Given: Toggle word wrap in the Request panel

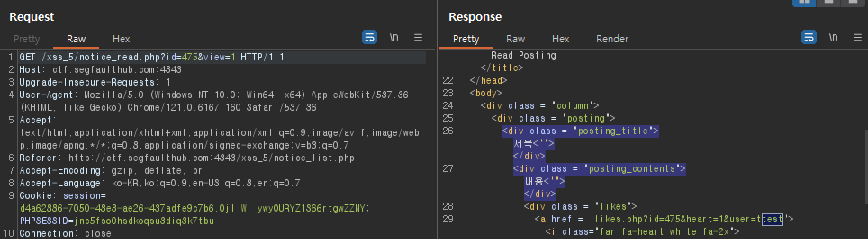Looking at the screenshot, I should click(370, 37).
